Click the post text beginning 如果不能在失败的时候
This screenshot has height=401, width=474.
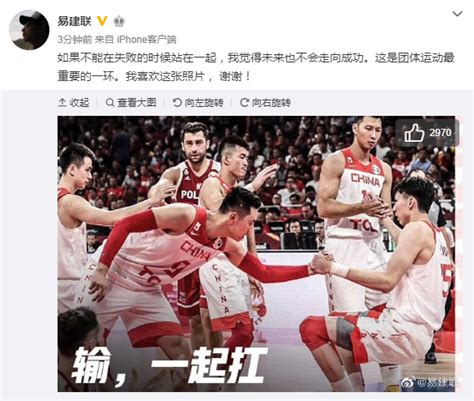point(256,67)
